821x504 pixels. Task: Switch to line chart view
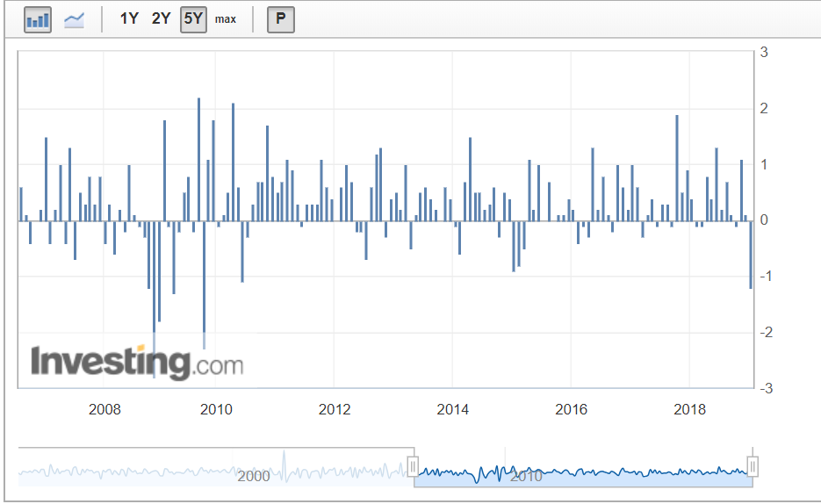click(x=74, y=20)
